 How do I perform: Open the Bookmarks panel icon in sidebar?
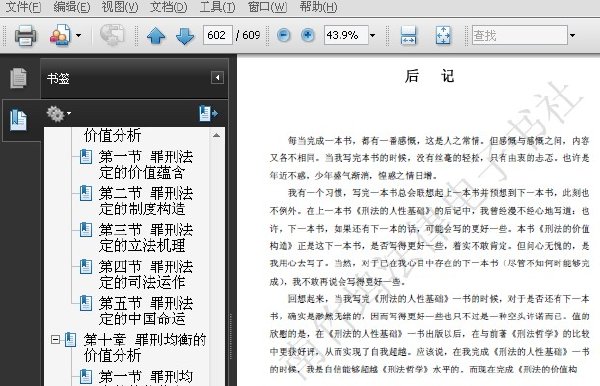click(18, 120)
